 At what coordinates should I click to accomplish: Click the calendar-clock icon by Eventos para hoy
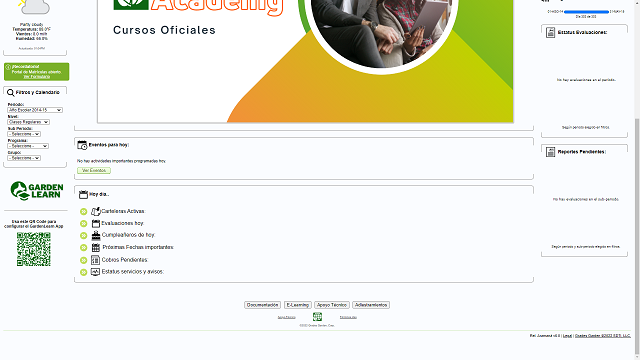point(82,145)
